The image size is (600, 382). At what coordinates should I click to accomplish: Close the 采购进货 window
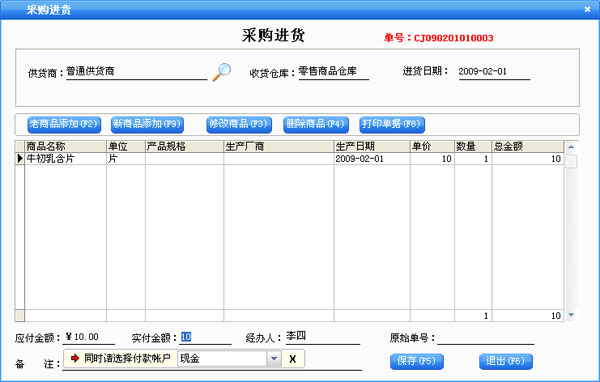click(x=587, y=9)
